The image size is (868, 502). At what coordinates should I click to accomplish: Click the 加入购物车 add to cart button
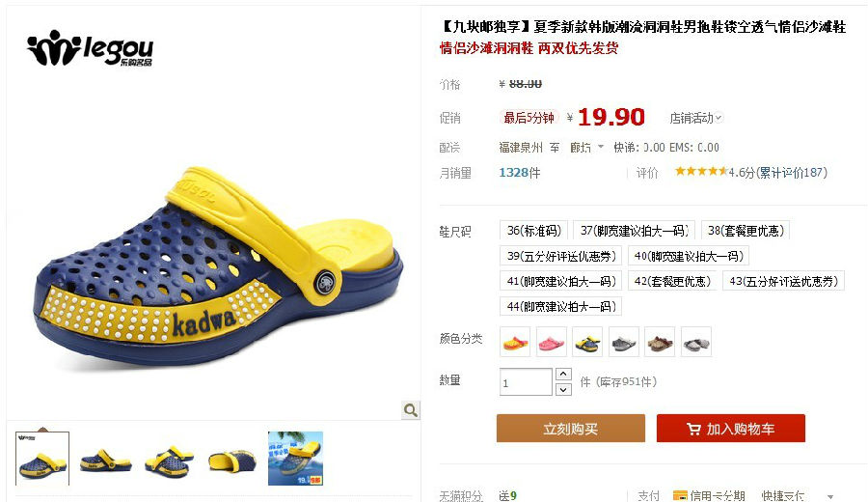[x=731, y=429]
